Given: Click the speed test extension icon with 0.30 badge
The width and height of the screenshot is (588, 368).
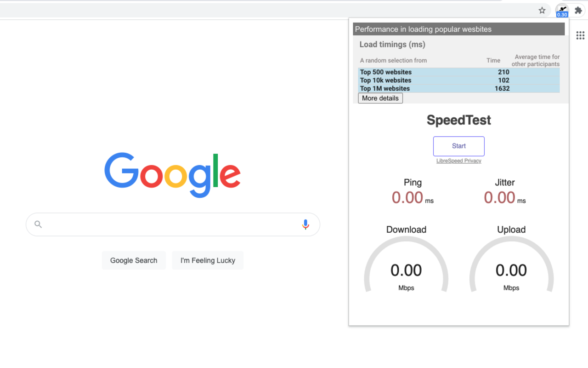Looking at the screenshot, I should 562,10.
